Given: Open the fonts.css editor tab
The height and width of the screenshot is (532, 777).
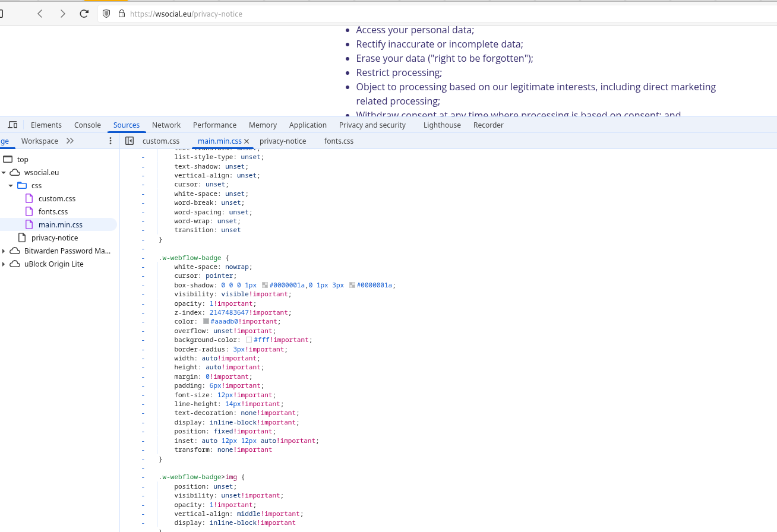Looking at the screenshot, I should coord(339,141).
